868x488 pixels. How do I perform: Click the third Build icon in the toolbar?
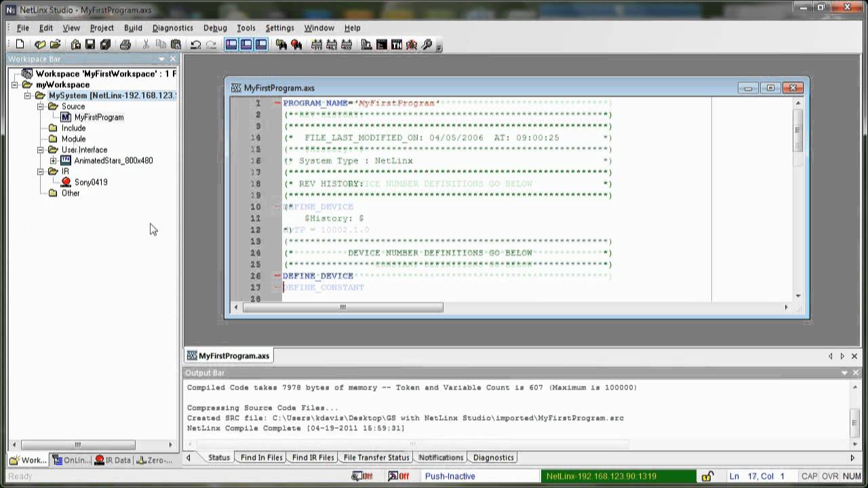(347, 45)
